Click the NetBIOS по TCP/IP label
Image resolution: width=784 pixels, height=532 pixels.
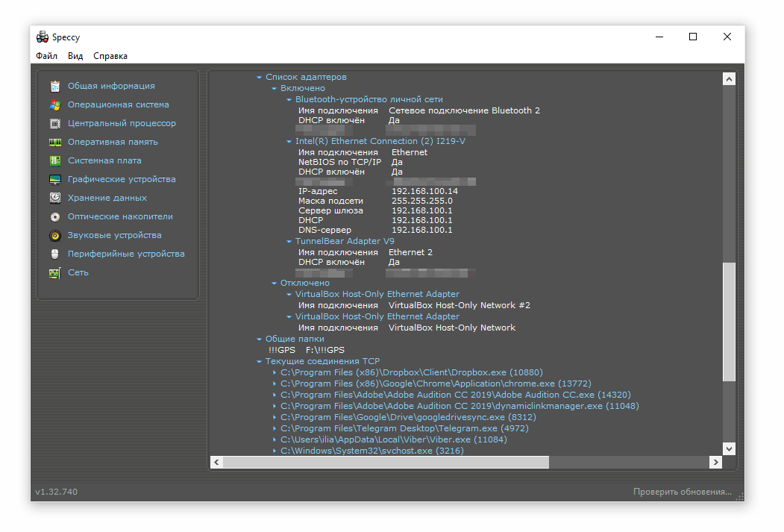[x=339, y=162]
